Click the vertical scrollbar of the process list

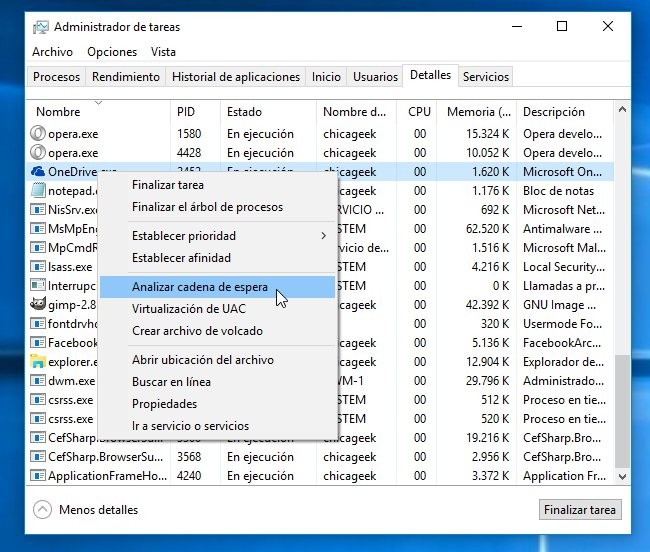(x=624, y=400)
